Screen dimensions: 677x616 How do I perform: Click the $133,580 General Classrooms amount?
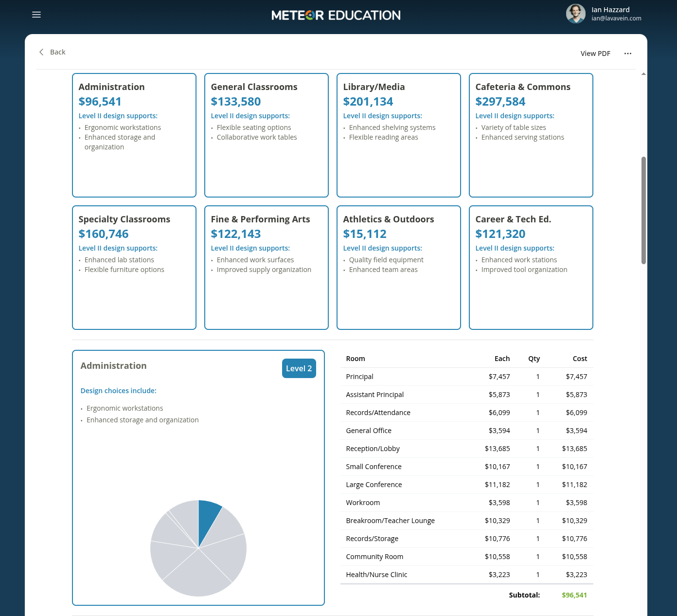pyautogui.click(x=236, y=102)
